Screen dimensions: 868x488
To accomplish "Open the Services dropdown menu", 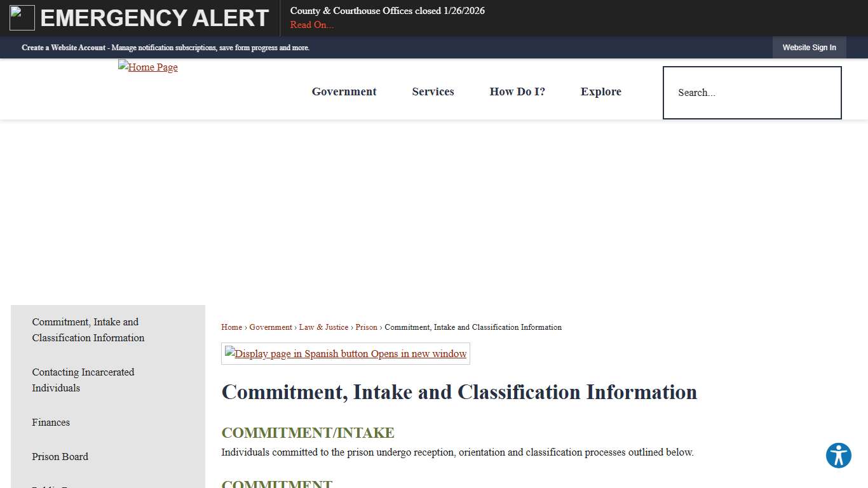I will (433, 91).
